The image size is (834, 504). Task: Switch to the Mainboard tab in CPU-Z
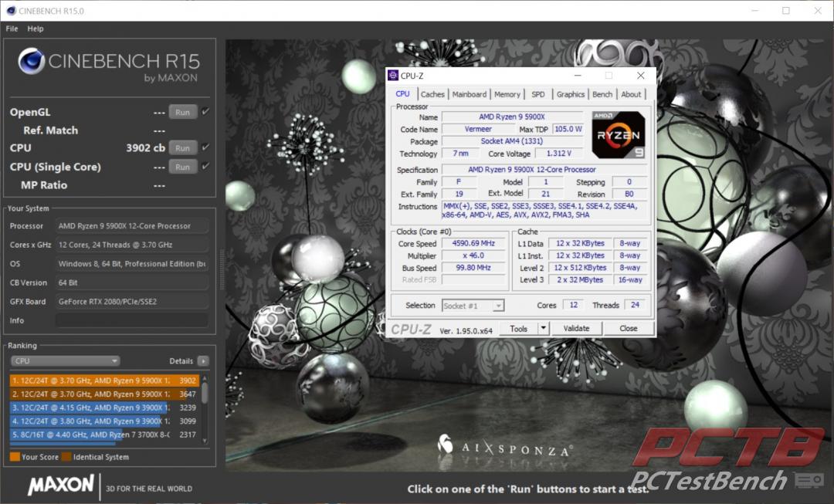click(x=470, y=94)
